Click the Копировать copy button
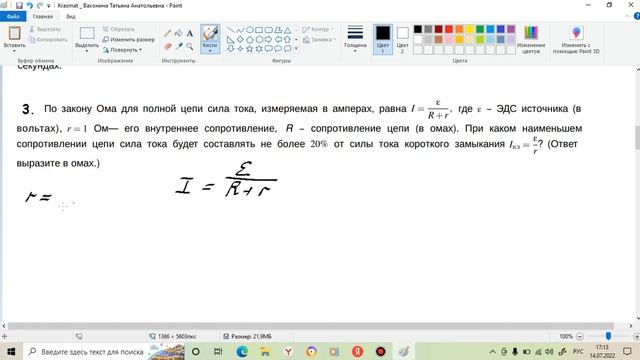The image size is (640, 360). [x=48, y=40]
